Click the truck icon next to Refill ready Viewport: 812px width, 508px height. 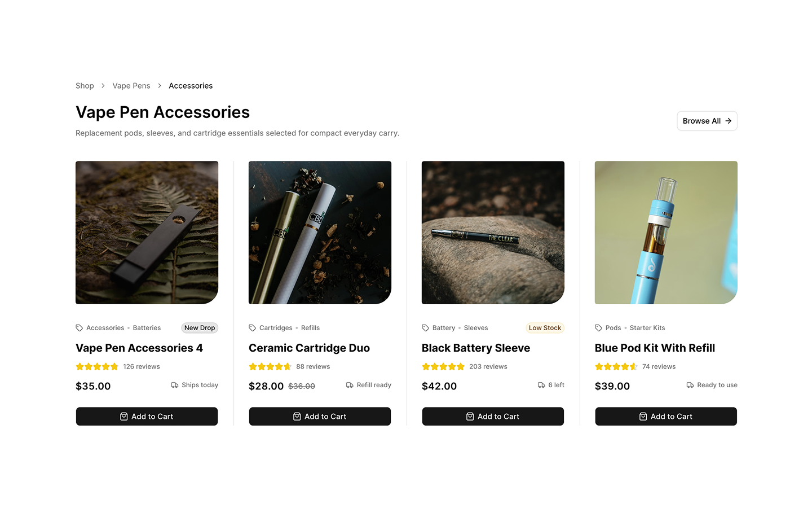[350, 385]
